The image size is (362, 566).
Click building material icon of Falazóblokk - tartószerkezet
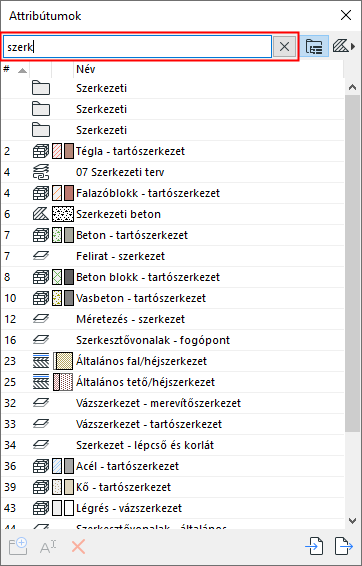(x=40, y=193)
